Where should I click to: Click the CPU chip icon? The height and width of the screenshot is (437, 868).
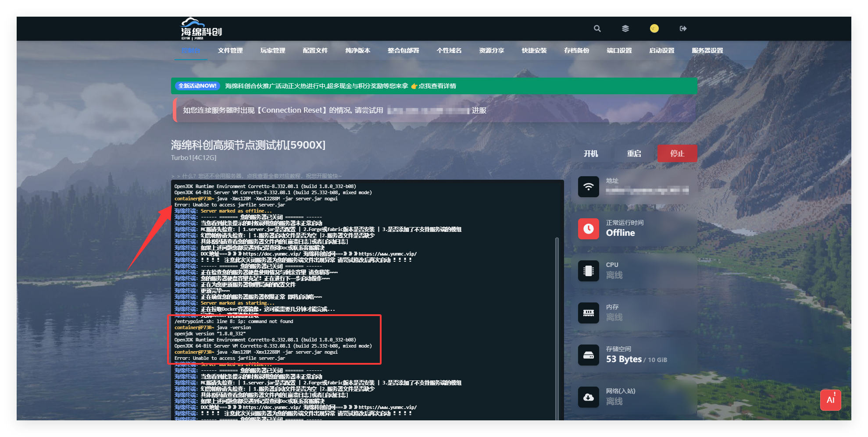[588, 271]
